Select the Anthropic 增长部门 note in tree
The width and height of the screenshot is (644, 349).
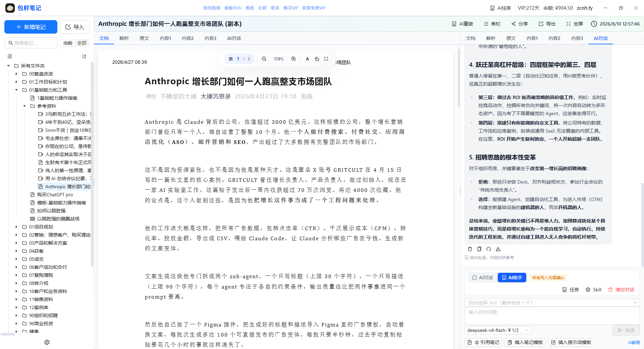pyautogui.click(x=64, y=187)
